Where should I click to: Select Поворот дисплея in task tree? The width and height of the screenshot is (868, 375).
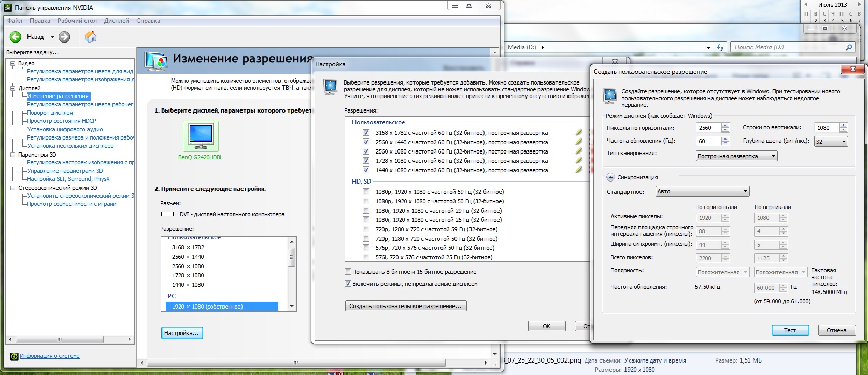(x=50, y=113)
